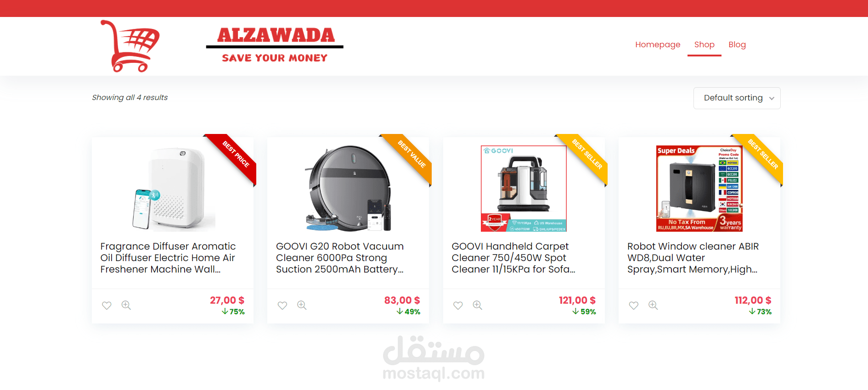Open the robot vacuum product image
The image size is (868, 390).
pos(348,188)
